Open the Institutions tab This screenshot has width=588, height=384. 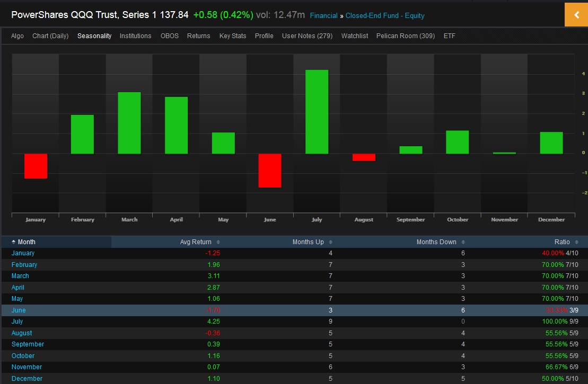pos(135,36)
